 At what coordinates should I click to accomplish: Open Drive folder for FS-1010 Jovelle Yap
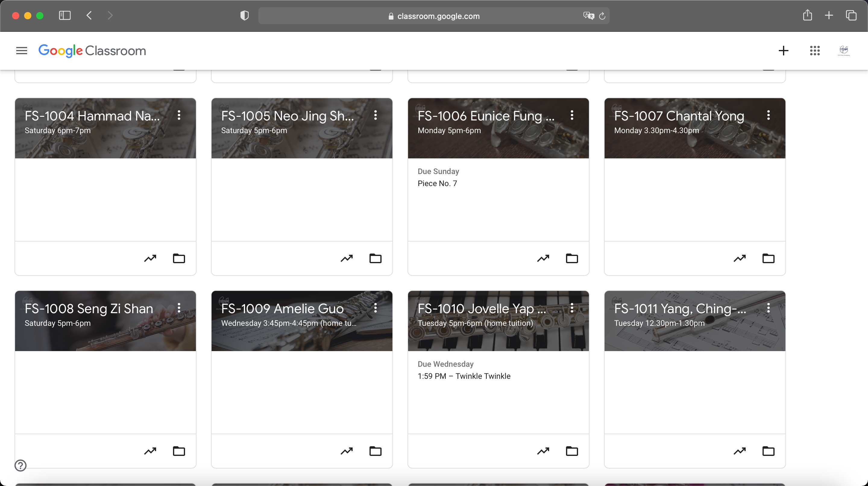point(572,451)
